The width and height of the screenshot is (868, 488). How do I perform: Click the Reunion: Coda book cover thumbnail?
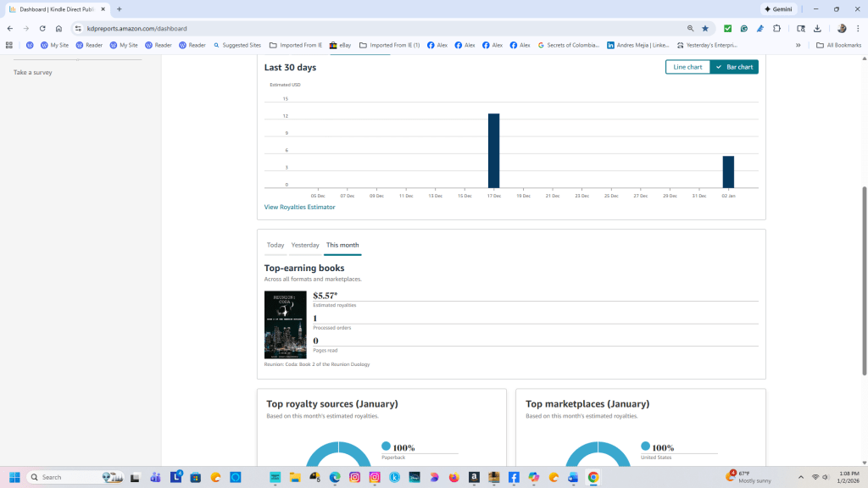click(285, 324)
